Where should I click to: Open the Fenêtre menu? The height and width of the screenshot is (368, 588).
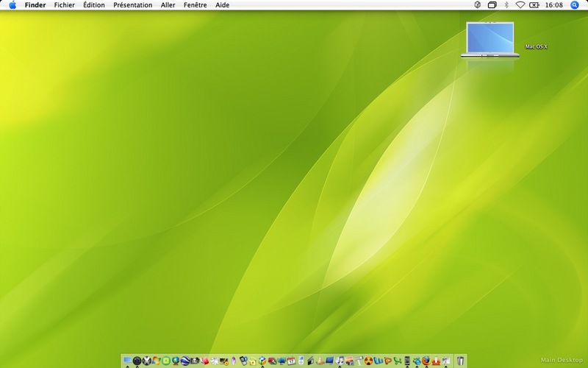point(195,5)
